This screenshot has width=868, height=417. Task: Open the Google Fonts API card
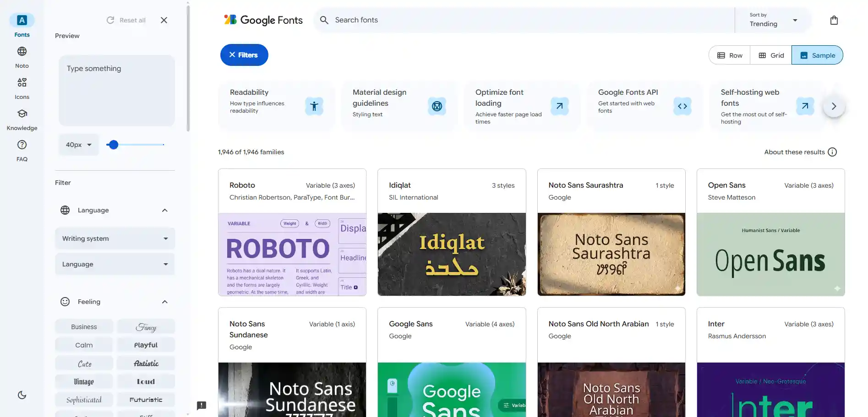[x=645, y=106]
